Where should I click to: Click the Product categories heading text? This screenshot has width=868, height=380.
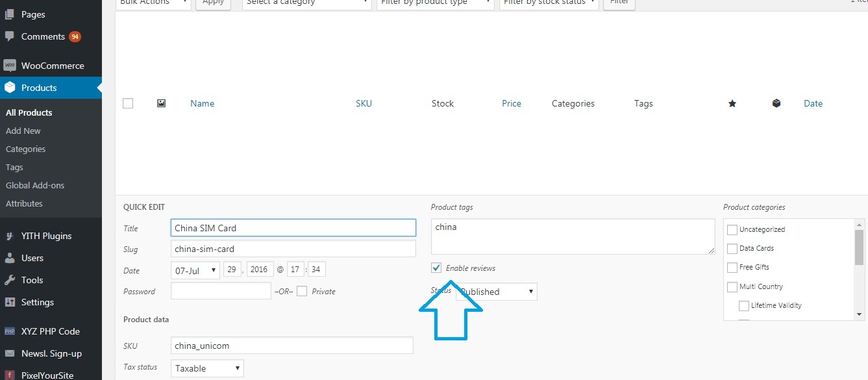(754, 207)
